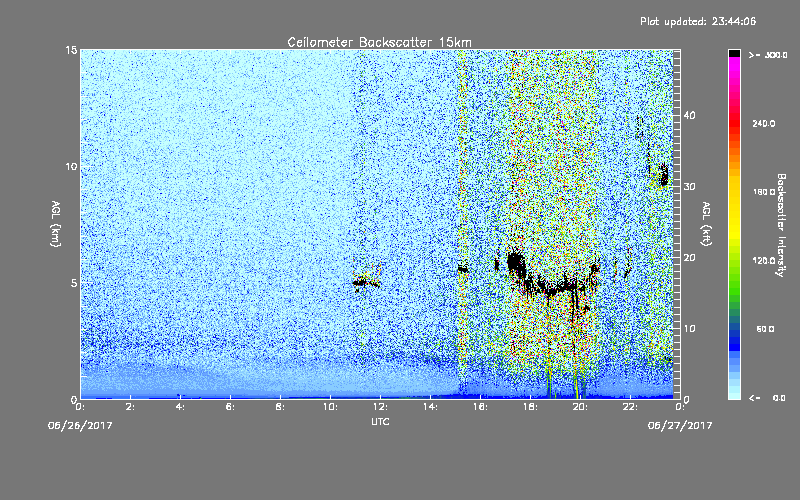Click the 15 km tick label
800x500 pixels.
click(71, 50)
